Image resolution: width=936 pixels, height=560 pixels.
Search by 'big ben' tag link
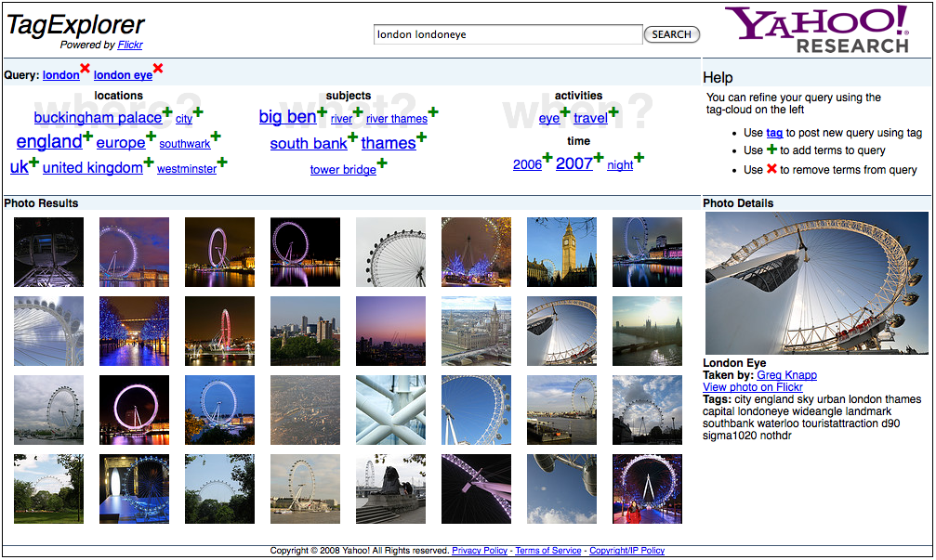click(x=288, y=117)
